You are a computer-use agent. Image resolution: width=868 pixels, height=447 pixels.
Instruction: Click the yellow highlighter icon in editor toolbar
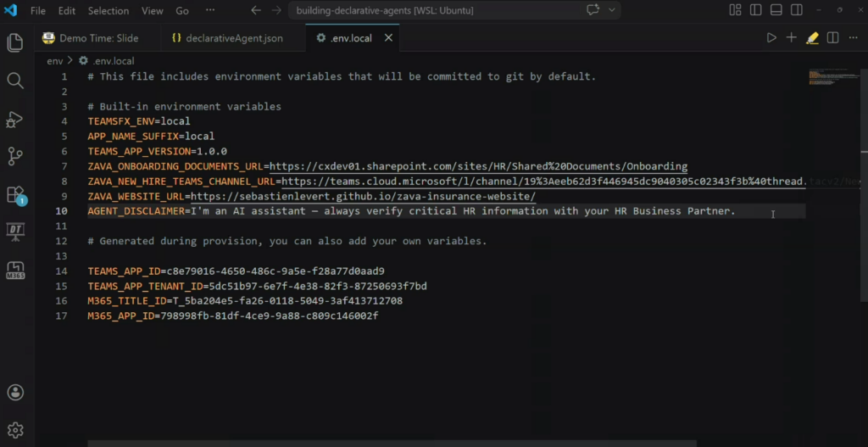pyautogui.click(x=812, y=38)
